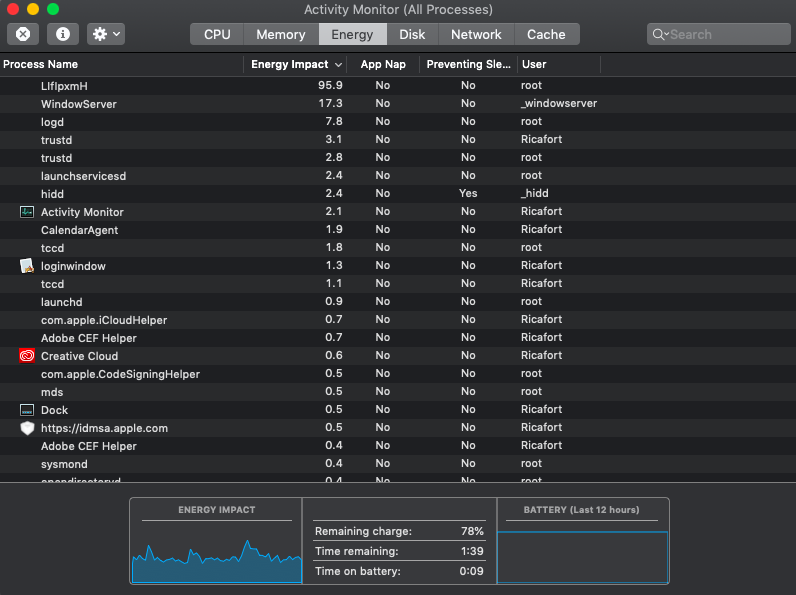Click the shield icon beside idmsa.apple.com
This screenshot has width=796, height=595.
[x=27, y=428]
